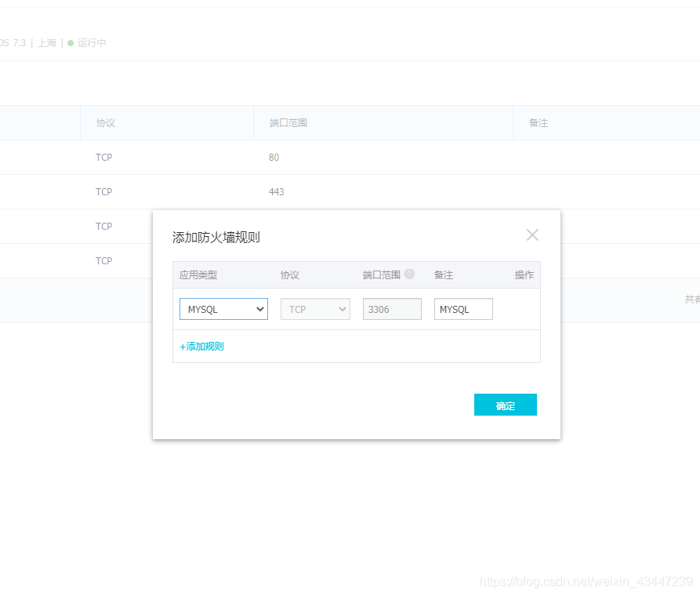Click the 备注 column header in background table
The width and height of the screenshot is (700, 596).
(x=539, y=123)
